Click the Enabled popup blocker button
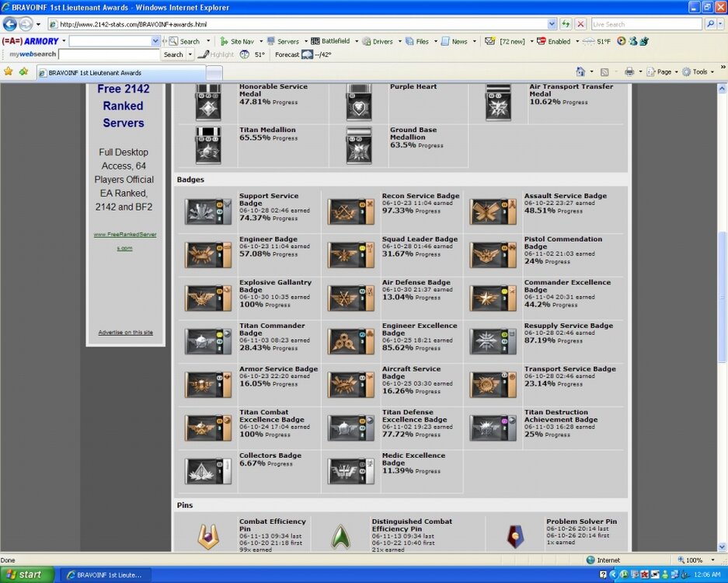Image resolution: width=728 pixels, height=583 pixels. [554, 41]
